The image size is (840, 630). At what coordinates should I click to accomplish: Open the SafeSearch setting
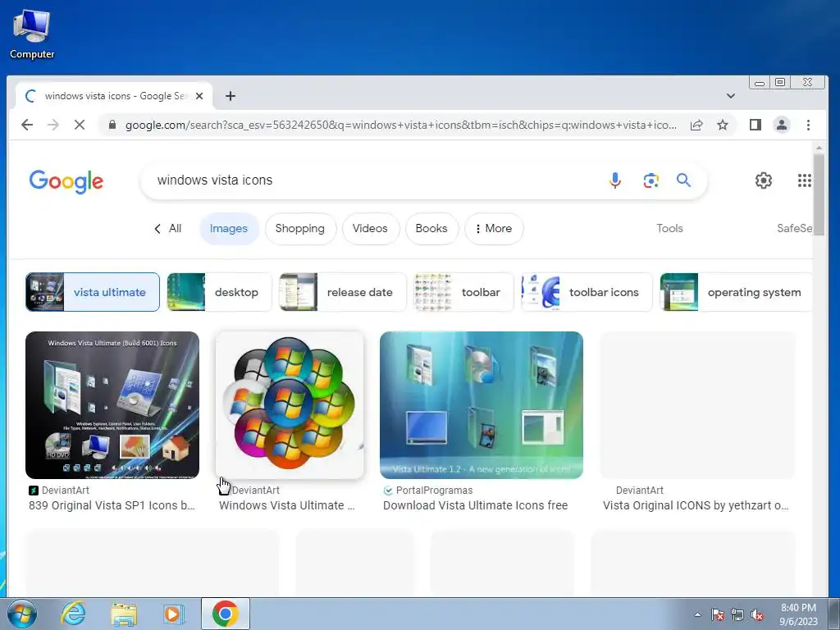tap(794, 228)
